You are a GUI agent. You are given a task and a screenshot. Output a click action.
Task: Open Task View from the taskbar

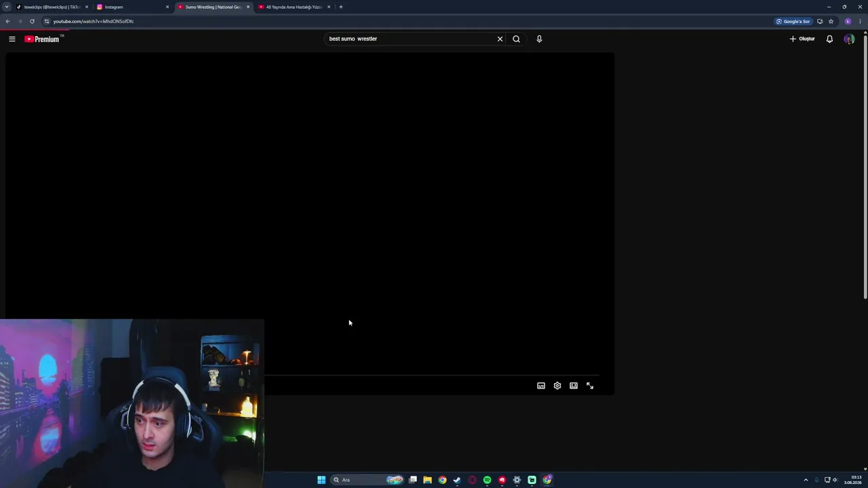pos(412,480)
